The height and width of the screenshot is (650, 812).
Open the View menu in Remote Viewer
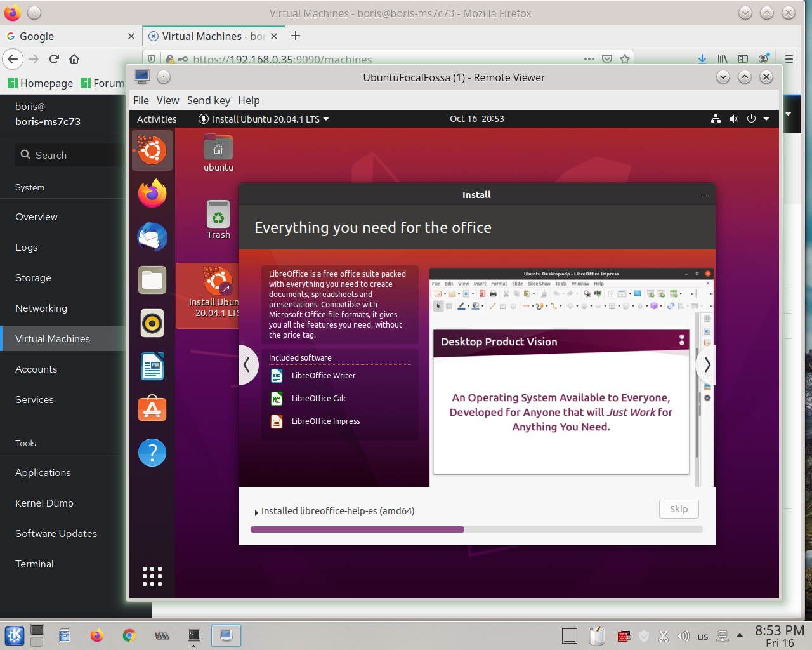167,100
